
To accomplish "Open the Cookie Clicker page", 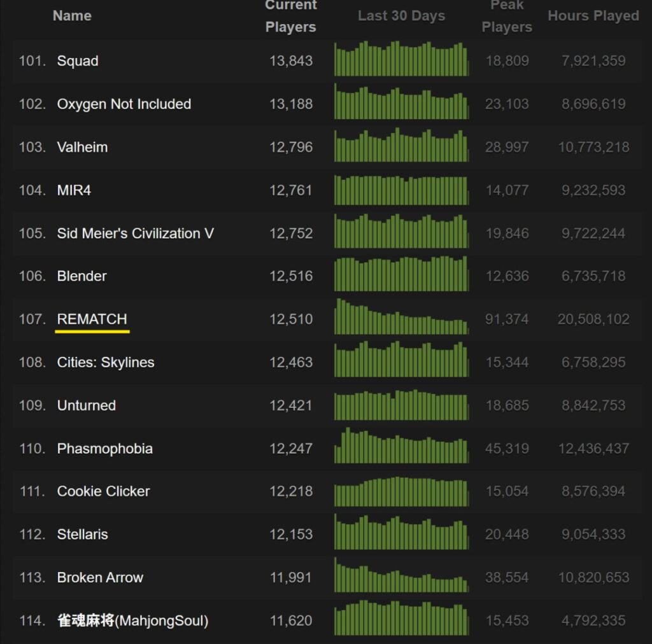I will tap(103, 491).
